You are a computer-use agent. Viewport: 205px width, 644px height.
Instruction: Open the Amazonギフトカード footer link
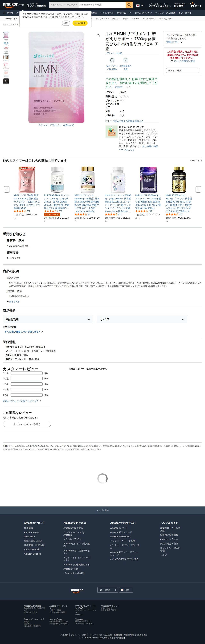[121, 532]
